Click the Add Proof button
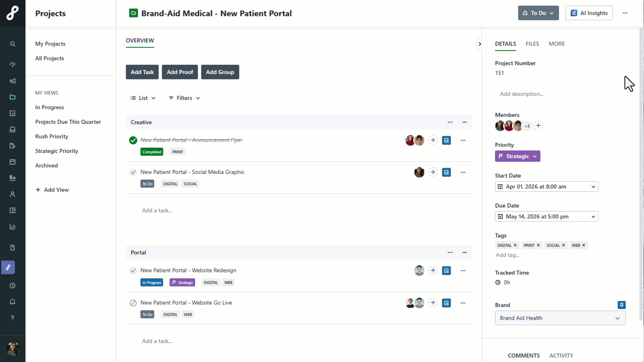Screen dimensions: 644x362 pyautogui.click(x=180, y=72)
